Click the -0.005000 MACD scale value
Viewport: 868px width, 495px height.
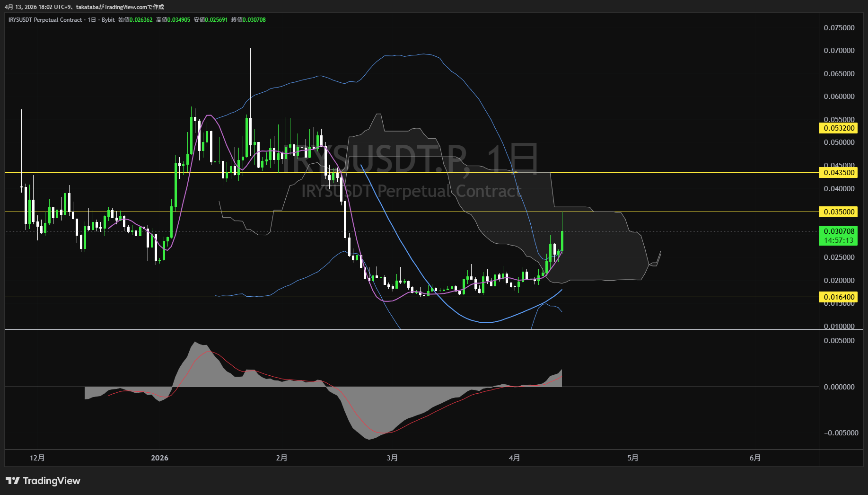pyautogui.click(x=841, y=433)
